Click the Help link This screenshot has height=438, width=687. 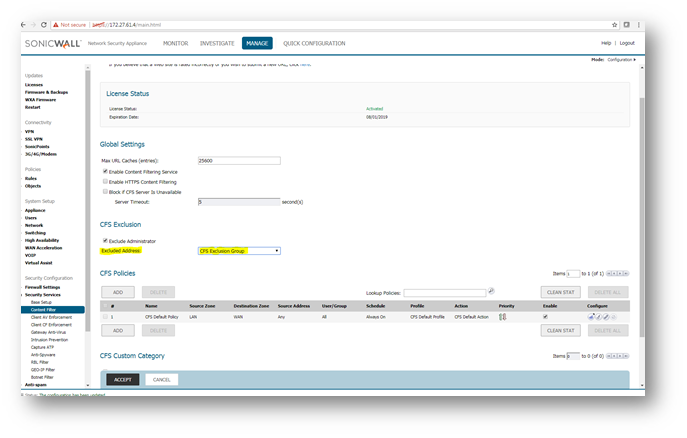[x=606, y=43]
